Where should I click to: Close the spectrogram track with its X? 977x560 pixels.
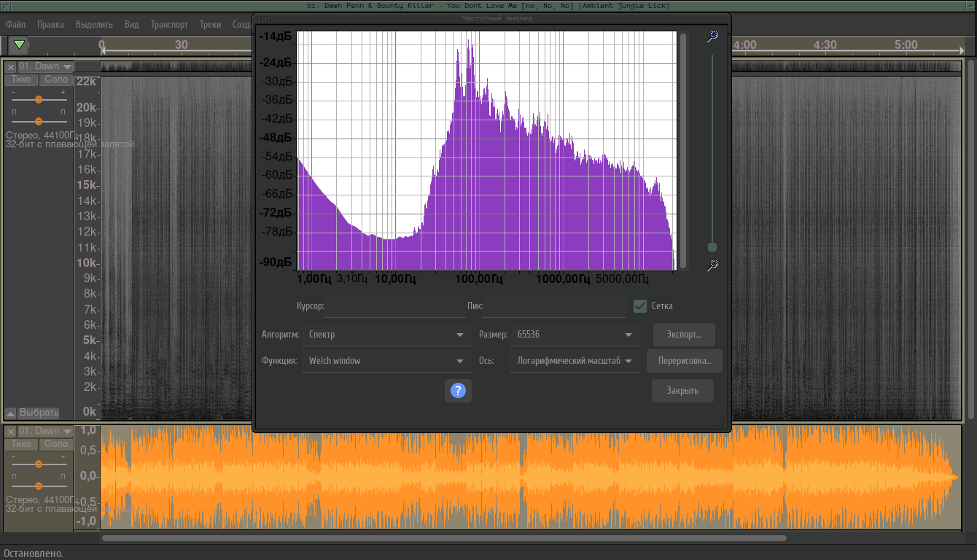11,66
